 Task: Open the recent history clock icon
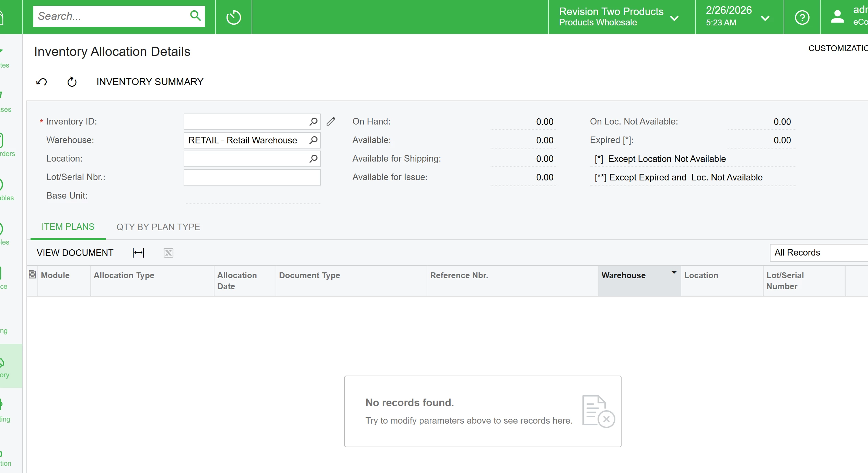tap(234, 17)
